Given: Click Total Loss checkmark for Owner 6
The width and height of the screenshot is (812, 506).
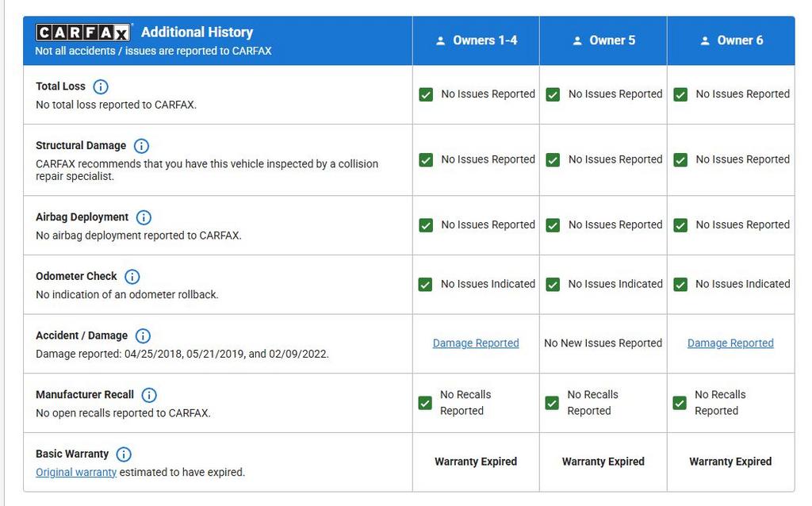Looking at the screenshot, I should 680,94.
